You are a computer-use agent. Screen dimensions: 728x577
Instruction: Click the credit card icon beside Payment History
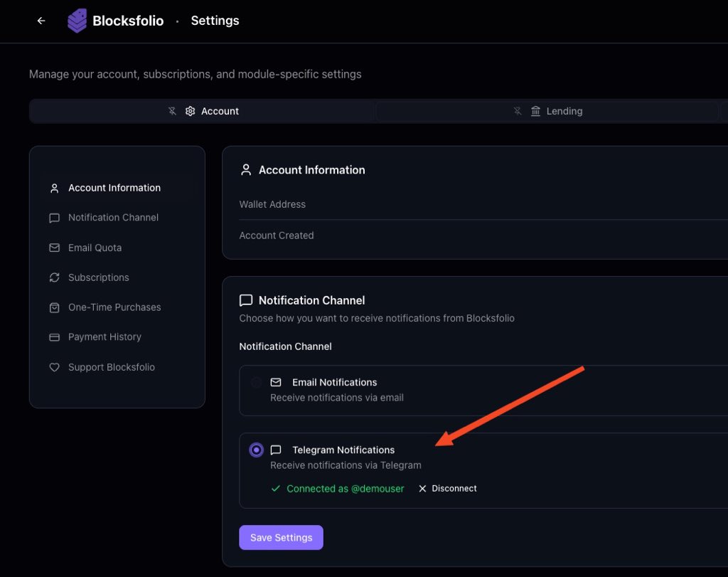coord(54,337)
